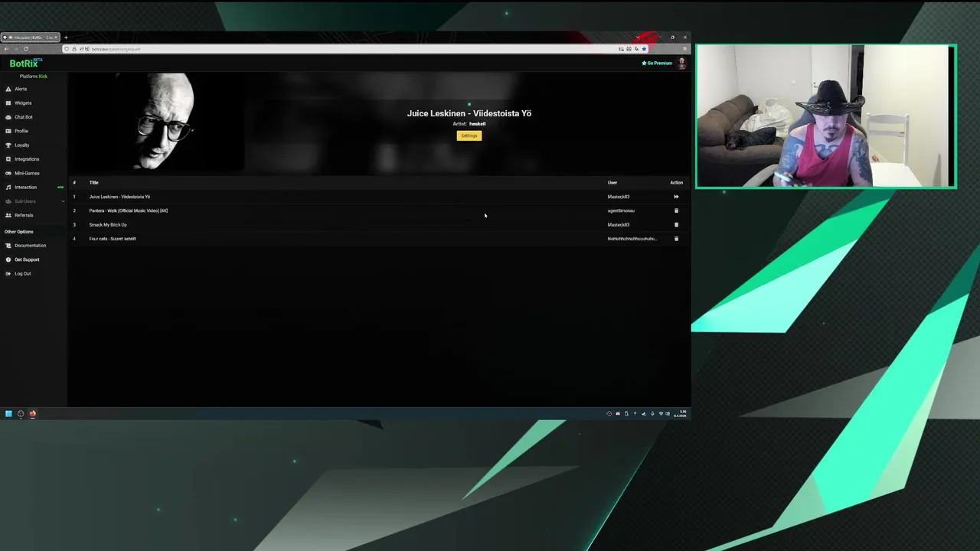The width and height of the screenshot is (980, 551).
Task: Click the yellow Settings button
Action: 469,135
